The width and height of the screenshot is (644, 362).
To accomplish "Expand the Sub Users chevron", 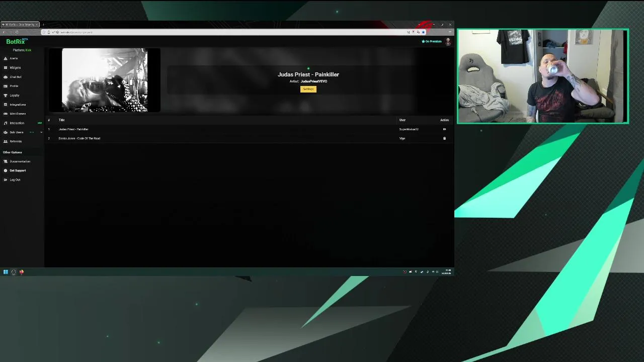I will [41, 132].
